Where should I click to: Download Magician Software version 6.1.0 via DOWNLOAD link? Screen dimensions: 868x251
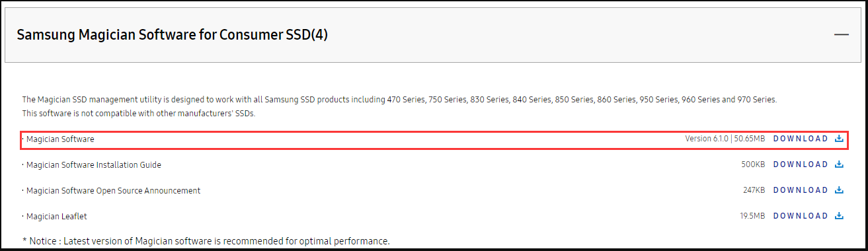pos(801,139)
